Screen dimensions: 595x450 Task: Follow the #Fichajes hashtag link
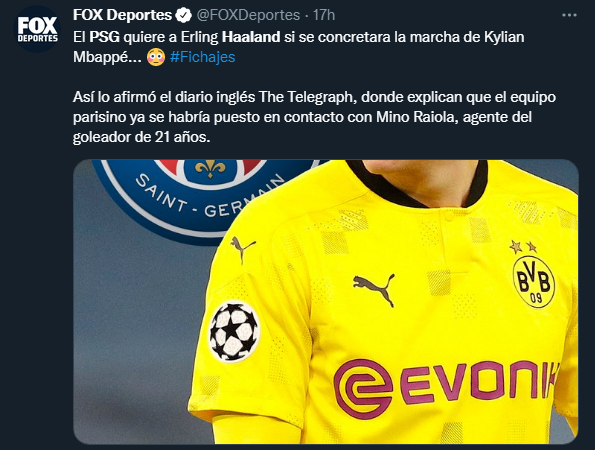click(203, 57)
